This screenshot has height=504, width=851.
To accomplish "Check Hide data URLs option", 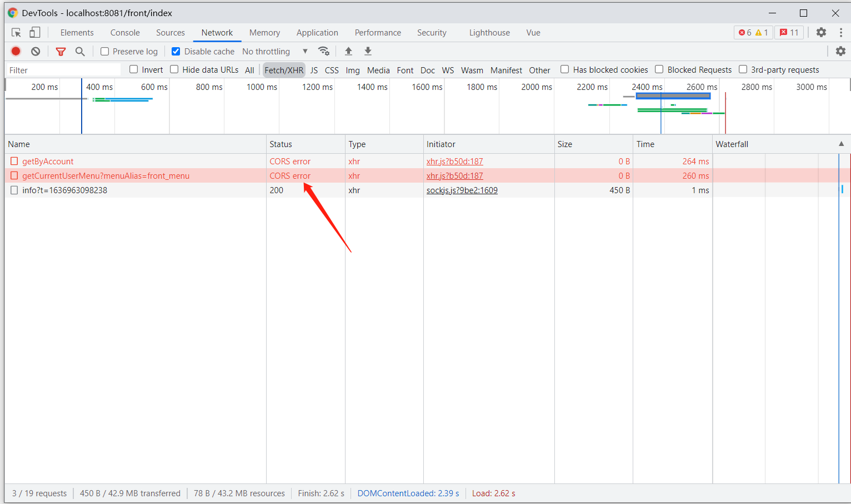I will coord(174,69).
